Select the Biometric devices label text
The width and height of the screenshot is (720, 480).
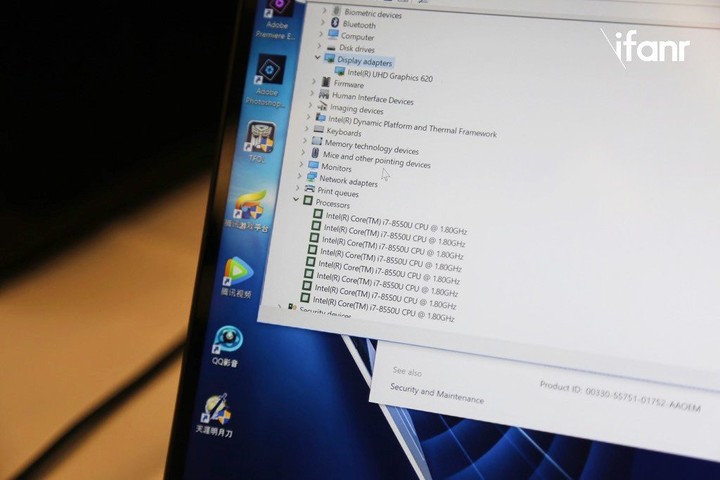(373, 13)
